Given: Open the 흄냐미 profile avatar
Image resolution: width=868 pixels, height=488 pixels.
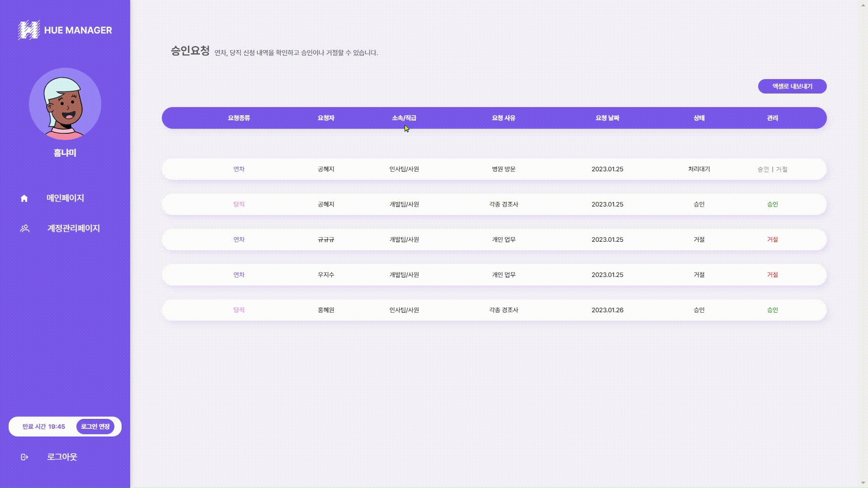Looking at the screenshot, I should coord(65,104).
